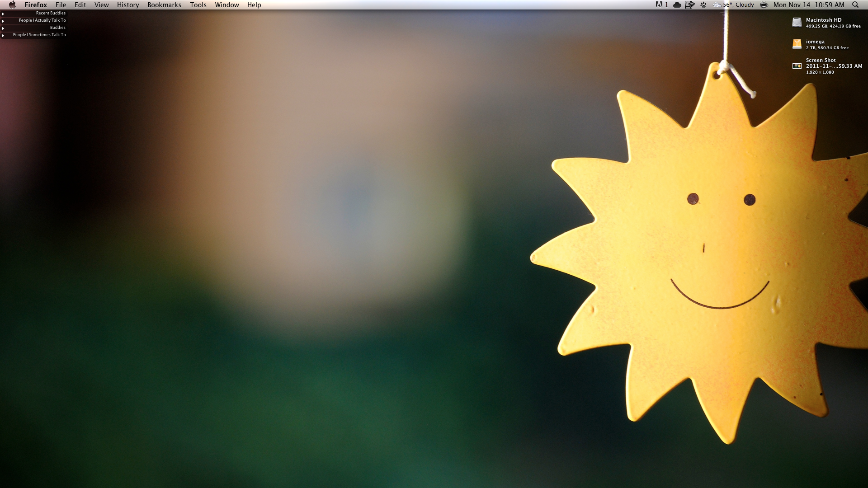Click the coffee cup menu bar icon

(764, 5)
